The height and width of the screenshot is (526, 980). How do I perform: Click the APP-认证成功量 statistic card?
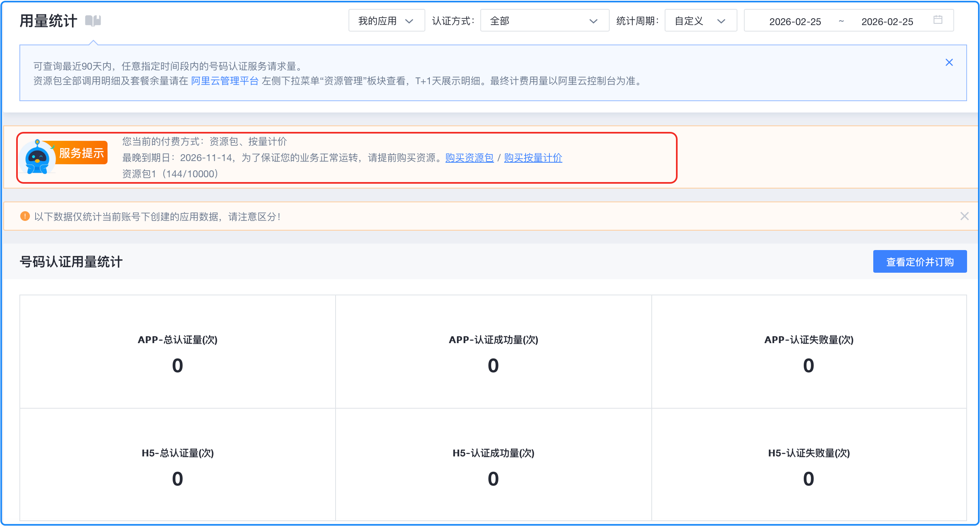[493, 352]
